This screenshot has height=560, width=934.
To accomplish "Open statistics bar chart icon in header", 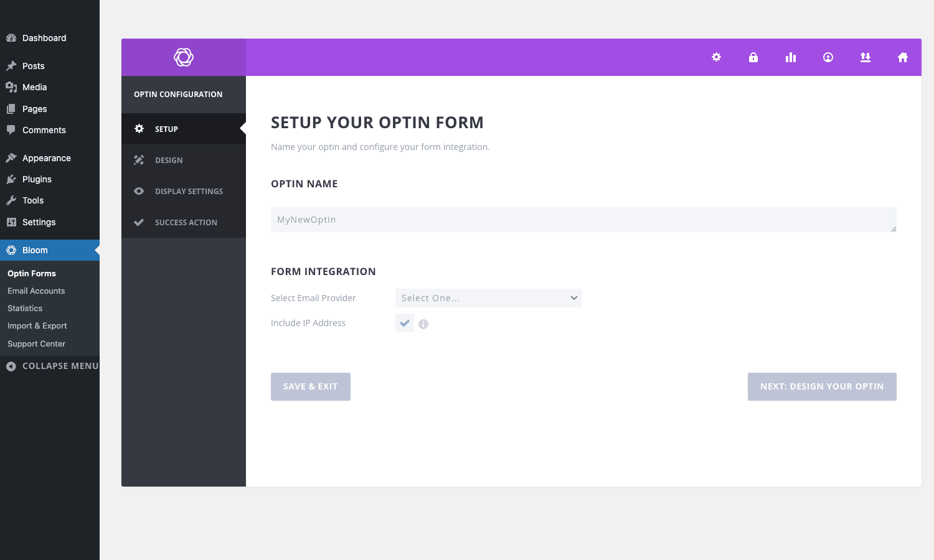I will (x=791, y=57).
